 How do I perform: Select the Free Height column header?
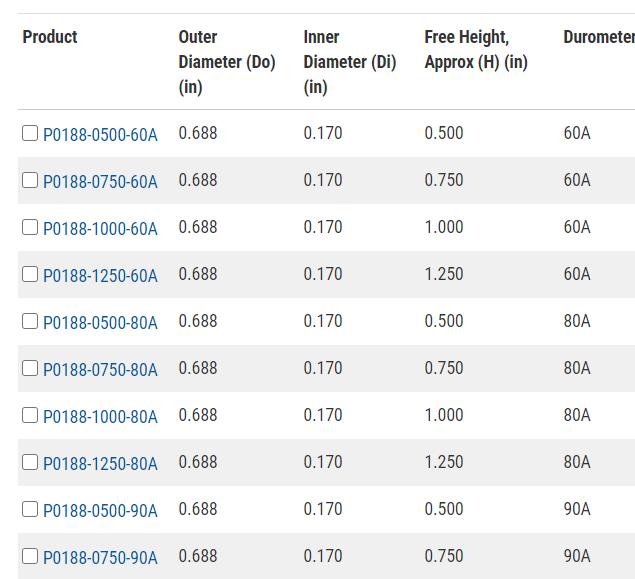(x=475, y=49)
